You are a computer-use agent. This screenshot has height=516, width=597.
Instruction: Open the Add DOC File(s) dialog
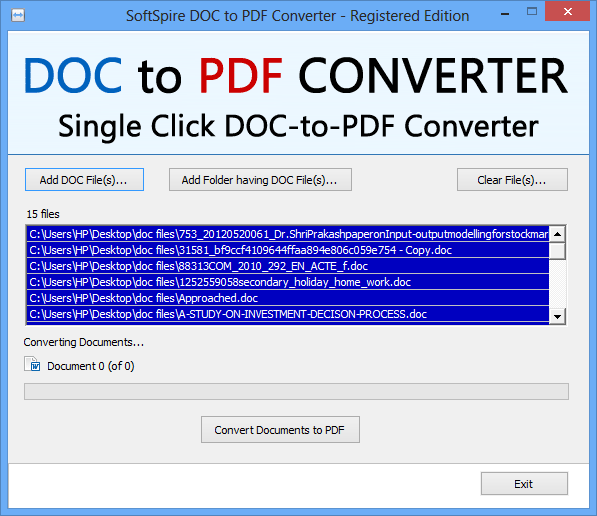coord(84,179)
